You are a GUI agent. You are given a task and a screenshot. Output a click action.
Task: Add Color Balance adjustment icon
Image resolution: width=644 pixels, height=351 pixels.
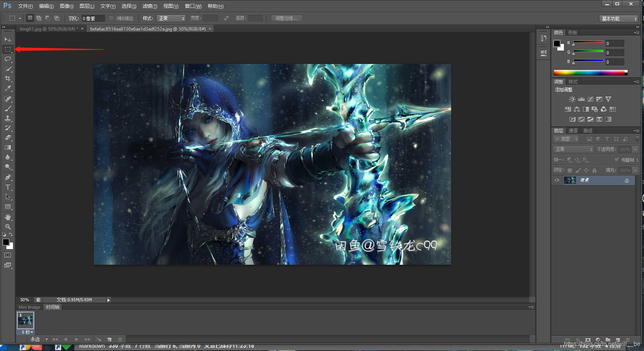point(577,109)
